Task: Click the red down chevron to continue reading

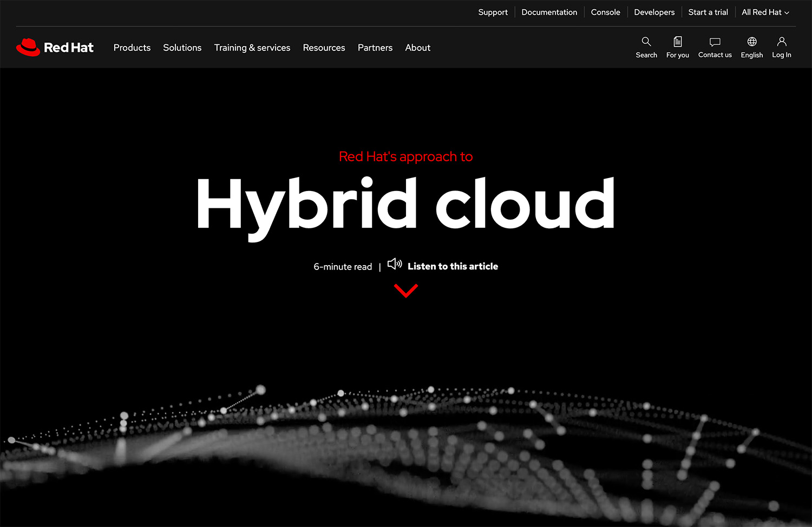Action: [x=405, y=290]
